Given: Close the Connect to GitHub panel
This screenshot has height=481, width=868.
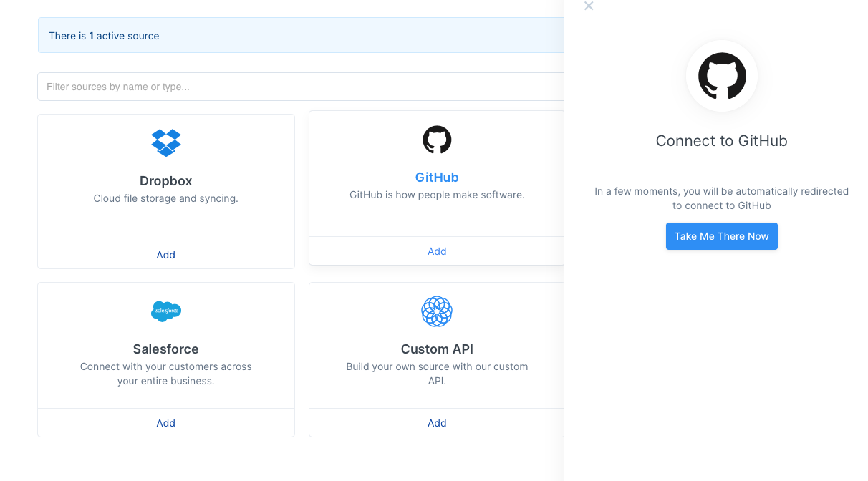Looking at the screenshot, I should pyautogui.click(x=589, y=6).
